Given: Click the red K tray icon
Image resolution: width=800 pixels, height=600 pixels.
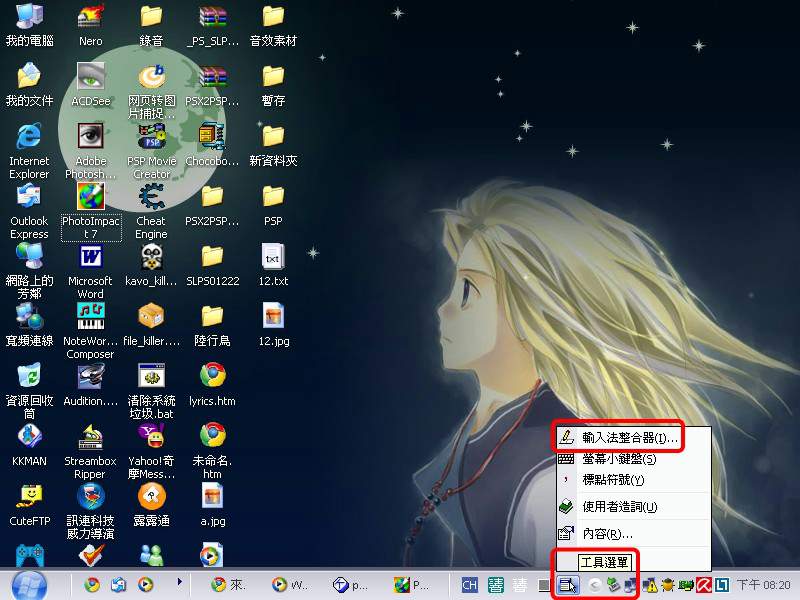Looking at the screenshot, I should pos(704,585).
